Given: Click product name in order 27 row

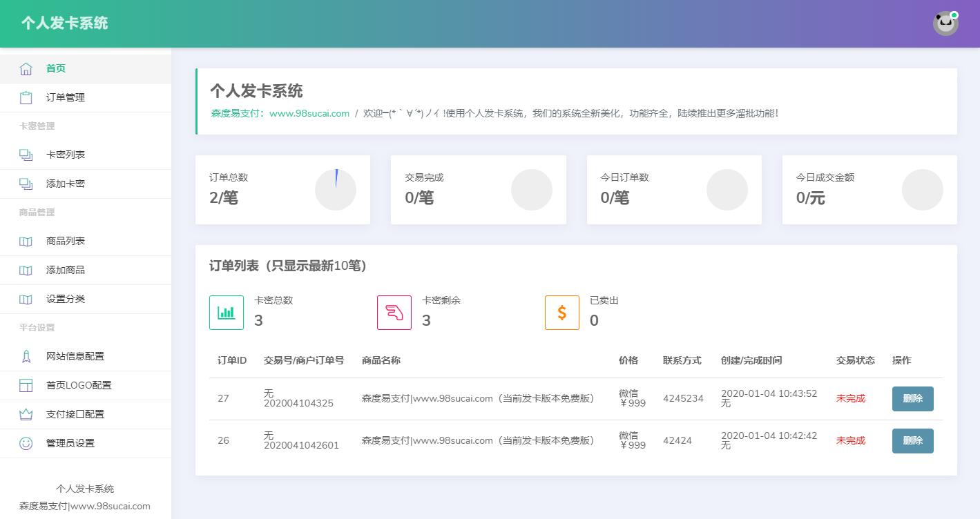Looking at the screenshot, I should pyautogui.click(x=478, y=398).
